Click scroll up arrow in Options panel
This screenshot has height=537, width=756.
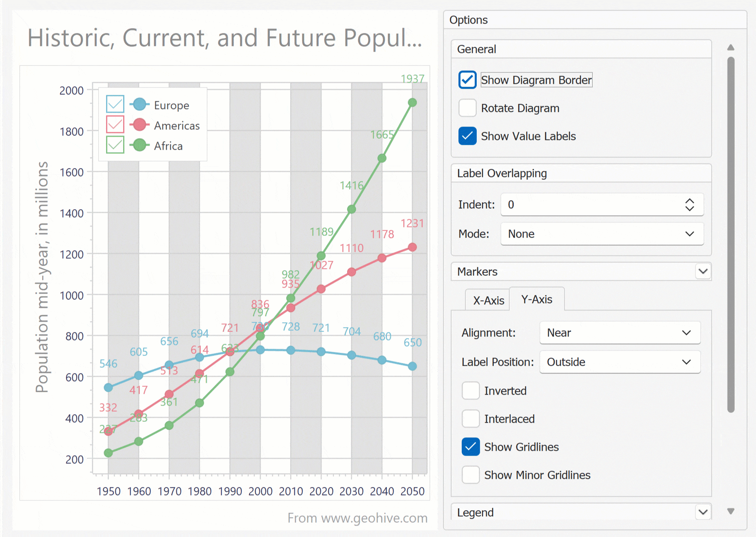tap(731, 48)
